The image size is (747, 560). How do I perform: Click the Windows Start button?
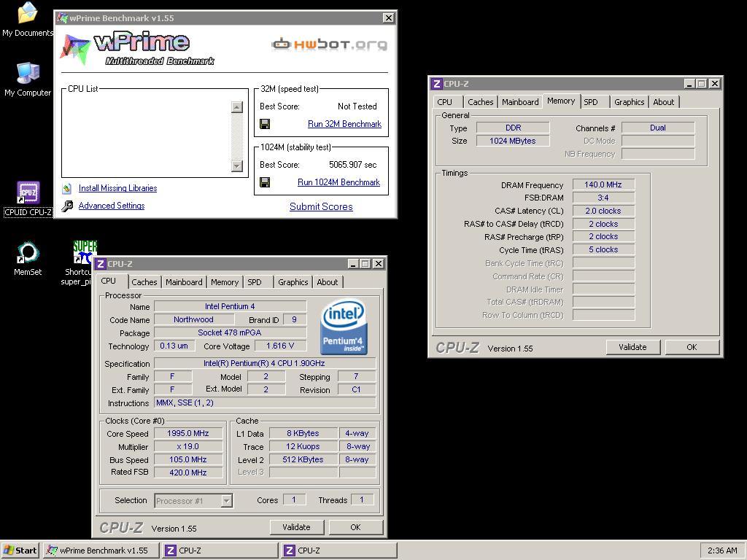point(20,551)
